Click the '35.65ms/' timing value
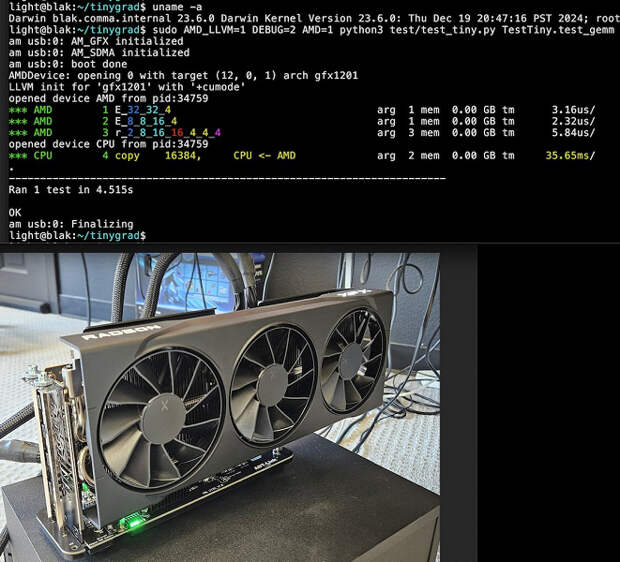620x562 pixels. [570, 156]
